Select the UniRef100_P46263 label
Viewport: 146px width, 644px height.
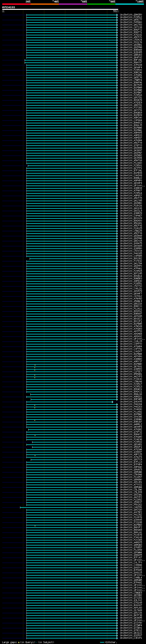(131, 407)
